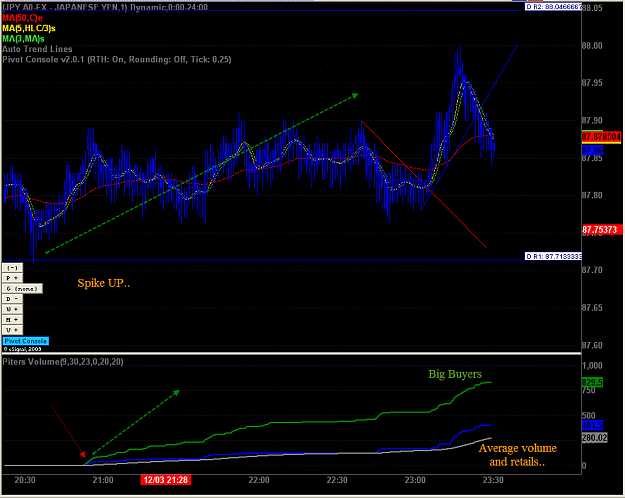Click the red 12/03 21:28 cursor time label
This screenshot has height=498, width=625.
pyautogui.click(x=166, y=480)
